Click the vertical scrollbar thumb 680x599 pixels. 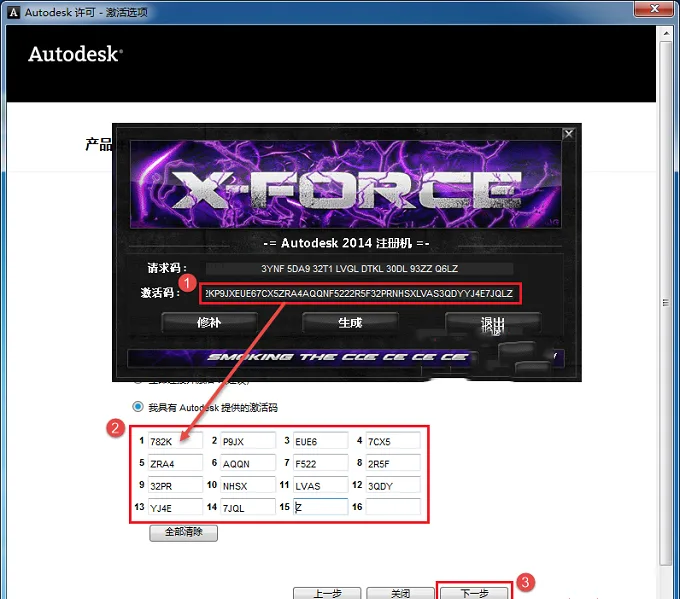coord(666,303)
